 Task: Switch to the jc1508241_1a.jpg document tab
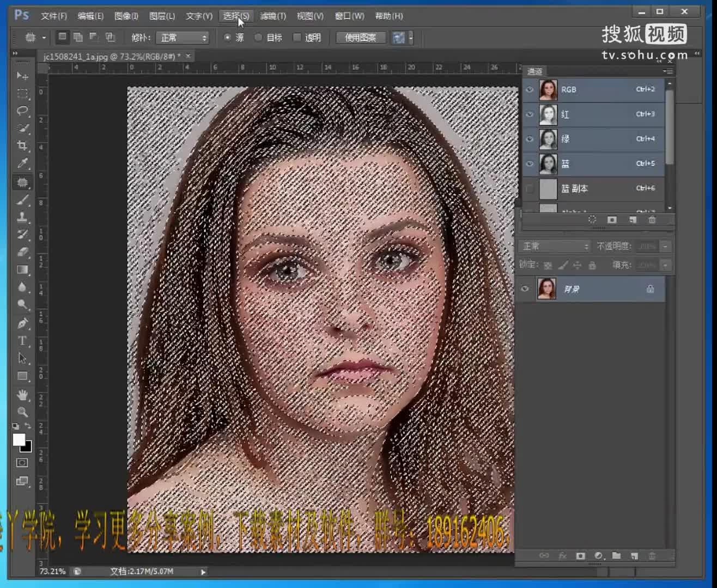pos(109,56)
